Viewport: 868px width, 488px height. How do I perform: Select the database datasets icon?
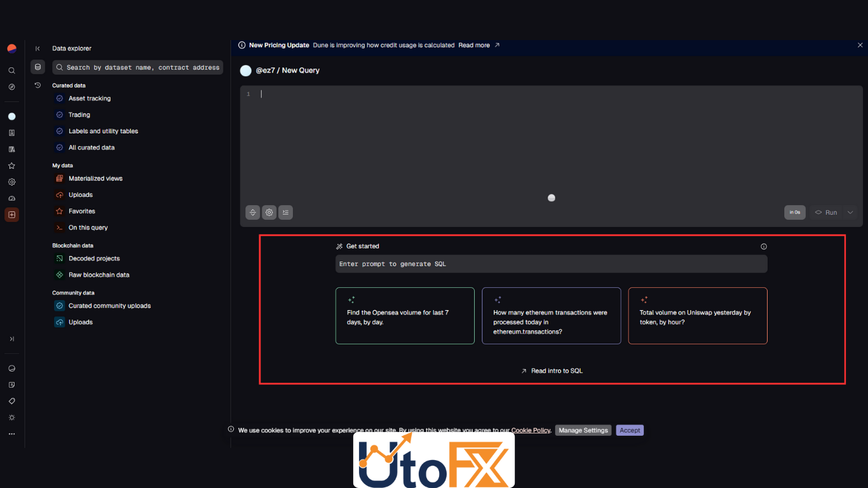(37, 67)
